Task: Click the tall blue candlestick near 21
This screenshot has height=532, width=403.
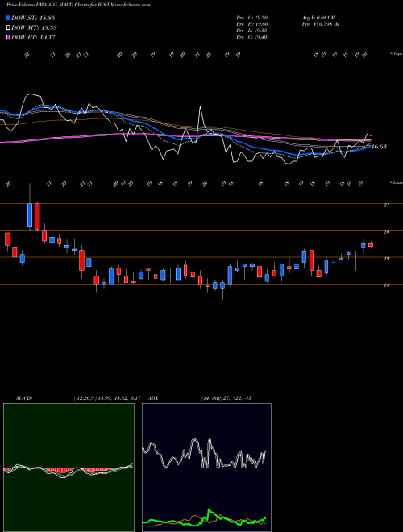Action: tap(30, 214)
